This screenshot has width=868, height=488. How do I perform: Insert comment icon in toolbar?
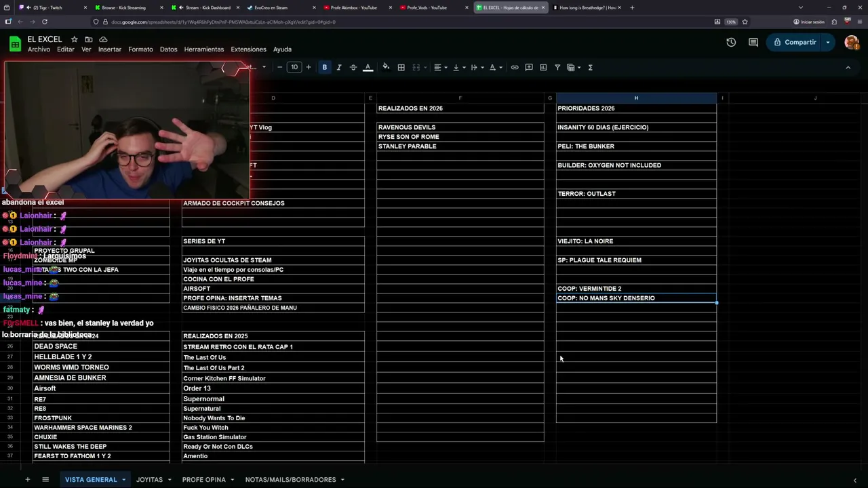(529, 67)
